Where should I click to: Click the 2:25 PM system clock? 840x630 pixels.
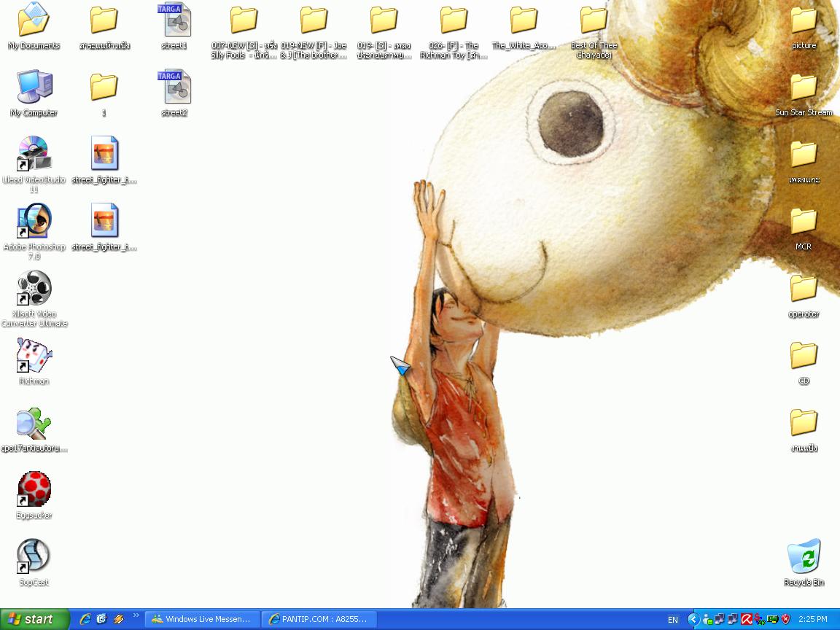pos(813,619)
